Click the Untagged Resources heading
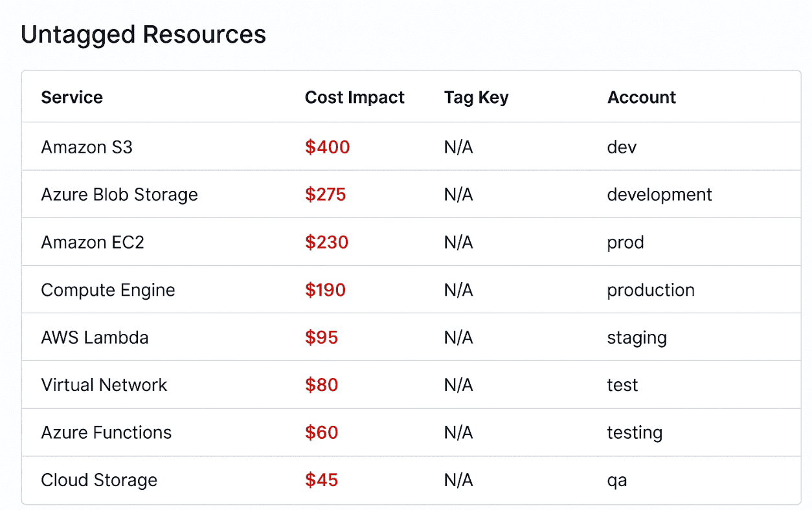812x510 pixels. (x=143, y=34)
